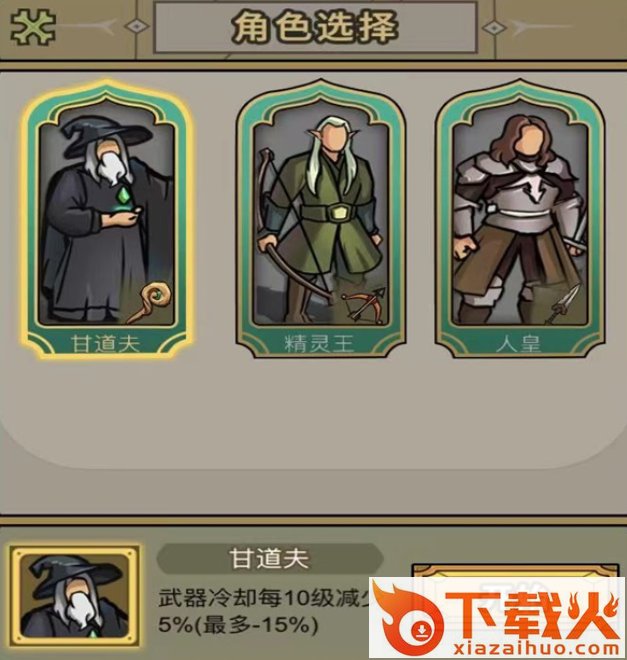Close the character selection screen
Screen dimensions: 627x660
(33, 27)
